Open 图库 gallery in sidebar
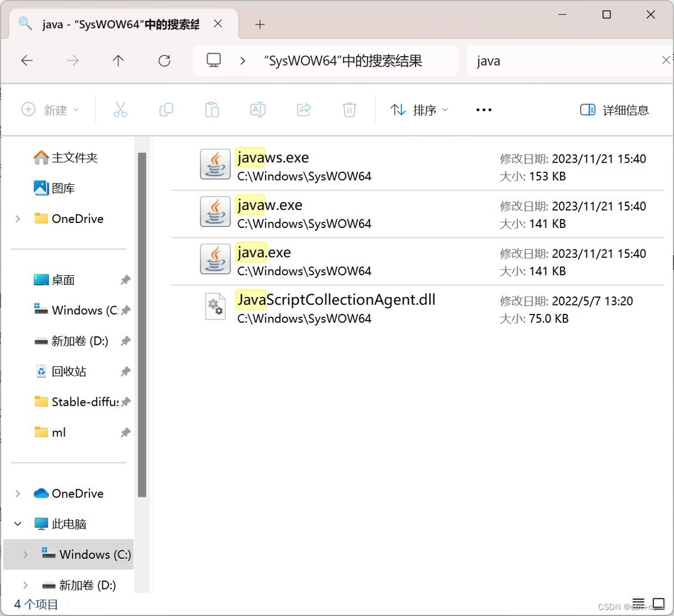The height and width of the screenshot is (616, 674). (63, 188)
